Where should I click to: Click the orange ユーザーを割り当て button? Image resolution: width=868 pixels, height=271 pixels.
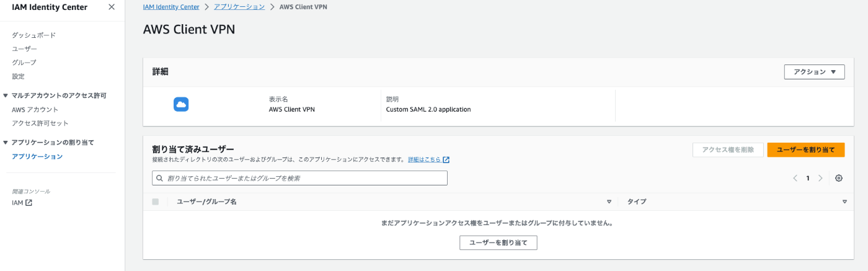(x=806, y=150)
